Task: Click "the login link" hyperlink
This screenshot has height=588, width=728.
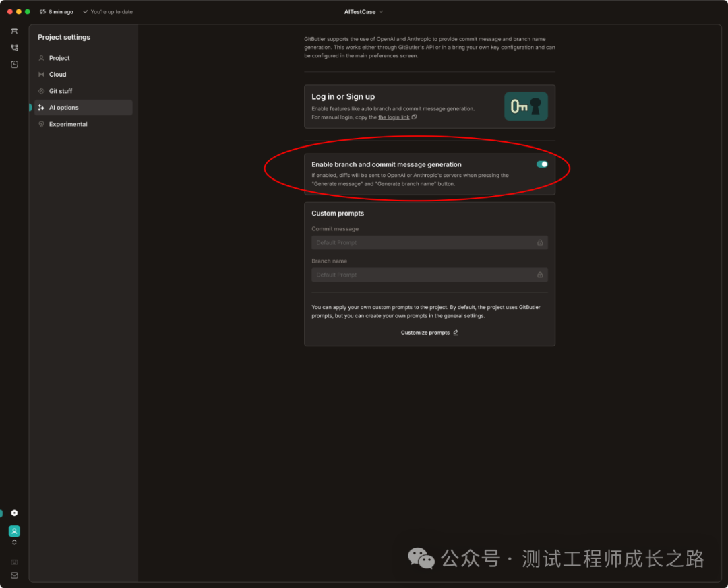Action: point(394,117)
